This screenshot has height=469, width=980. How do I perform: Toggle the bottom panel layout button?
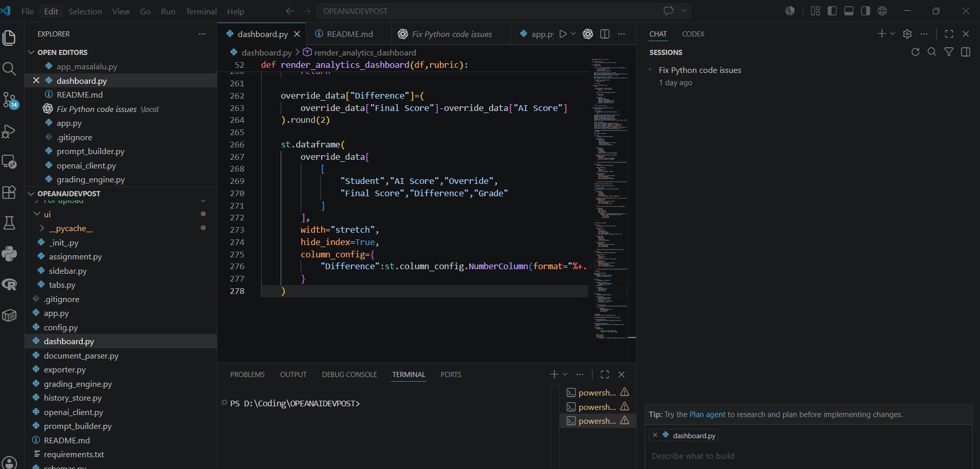point(849,11)
